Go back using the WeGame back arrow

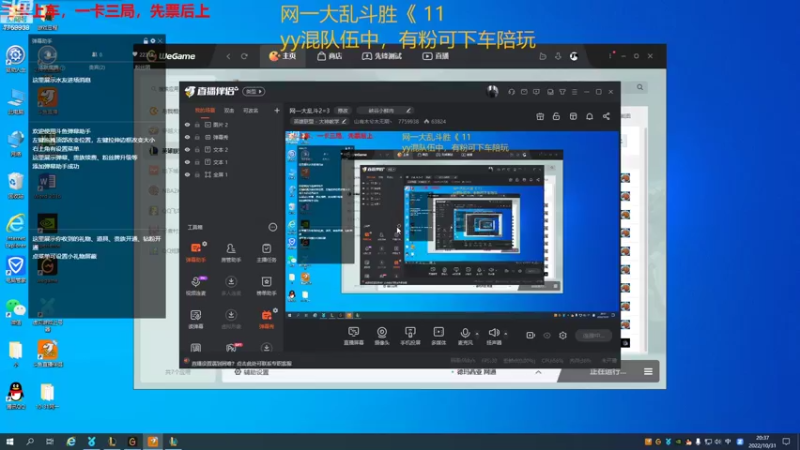pyautogui.click(x=229, y=56)
